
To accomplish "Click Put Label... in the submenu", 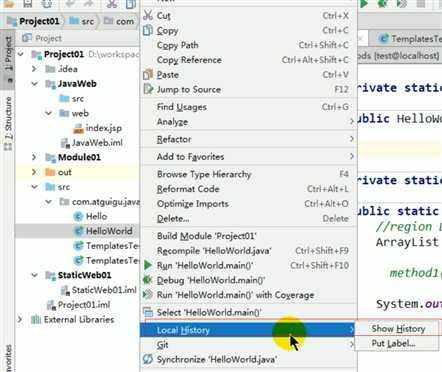I will [x=397, y=343].
